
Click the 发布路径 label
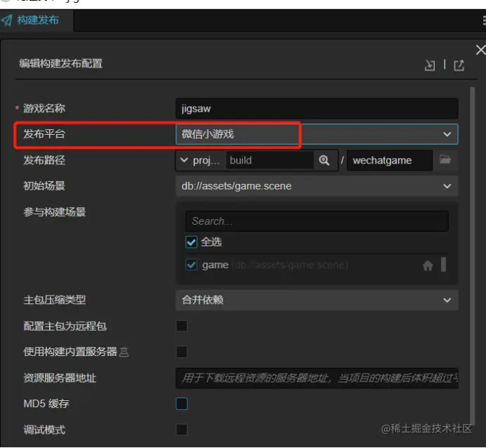(44, 160)
